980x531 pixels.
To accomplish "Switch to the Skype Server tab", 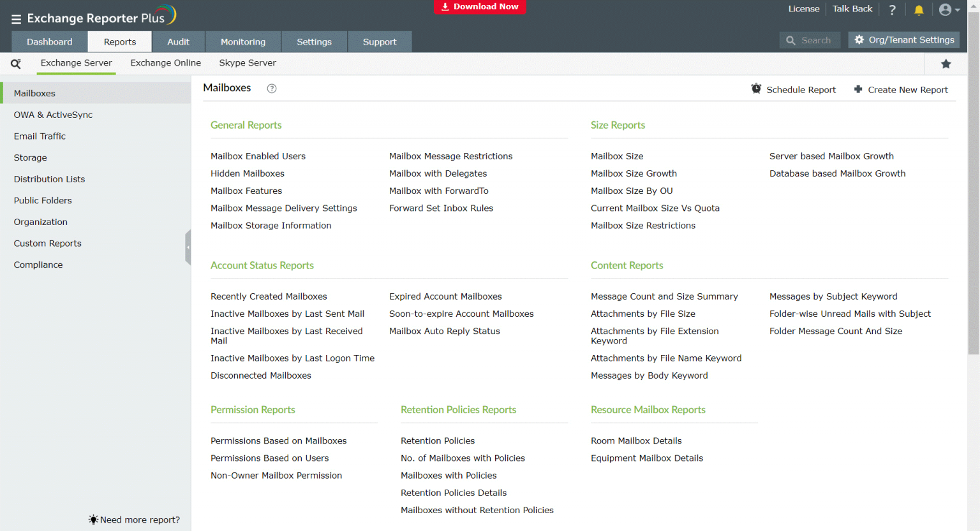I will pos(248,62).
